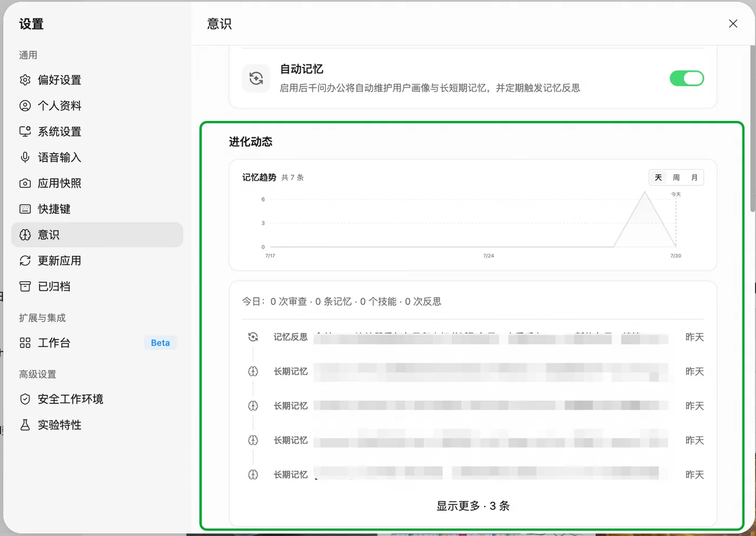Click the shield icon beside 安全工作环境
Image resolution: width=756 pixels, height=536 pixels.
25,399
